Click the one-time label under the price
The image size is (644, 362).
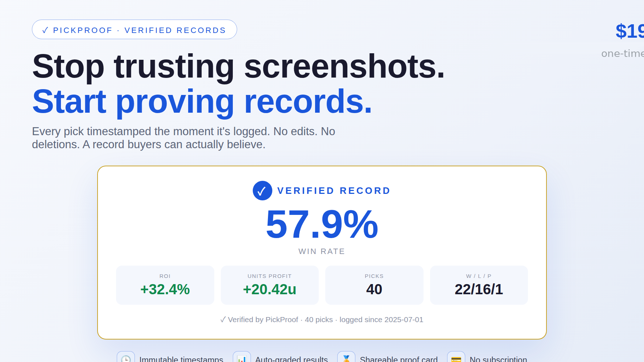point(623,54)
